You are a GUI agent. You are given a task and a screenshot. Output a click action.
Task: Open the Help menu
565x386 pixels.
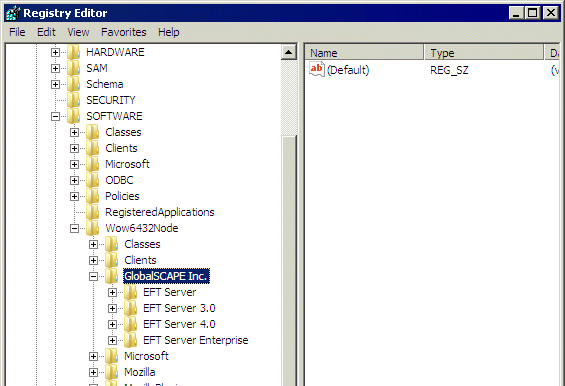coord(168,32)
